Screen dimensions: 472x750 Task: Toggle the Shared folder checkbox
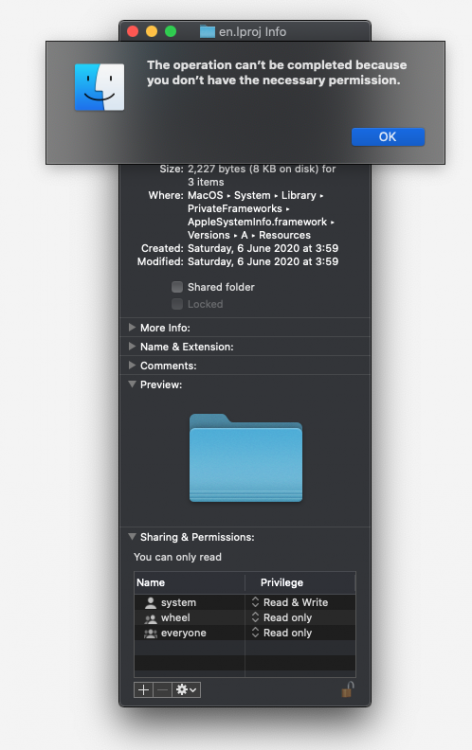177,287
